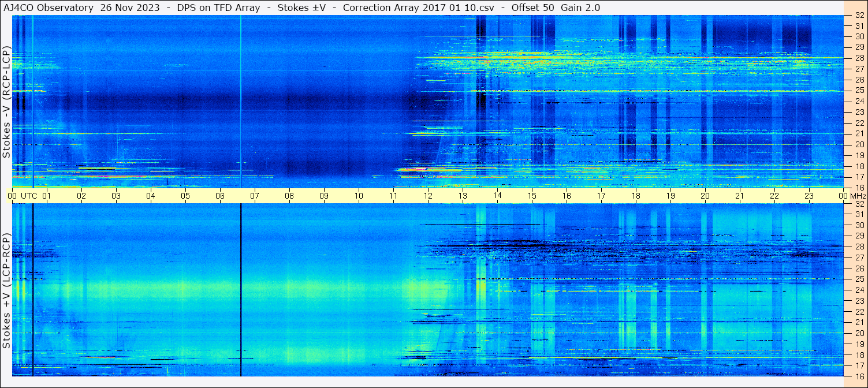The image size is (868, 388).
Task: Select the 05 hour time marker
Action: 185,196
